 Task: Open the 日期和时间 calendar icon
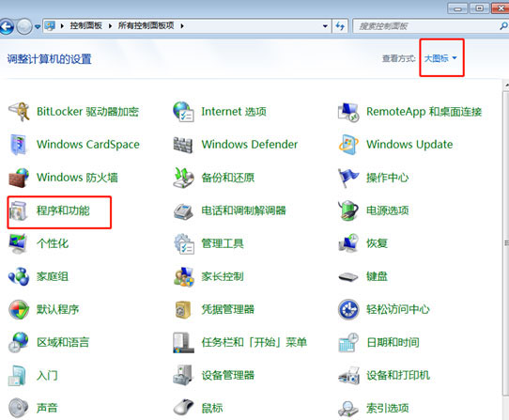(x=348, y=342)
